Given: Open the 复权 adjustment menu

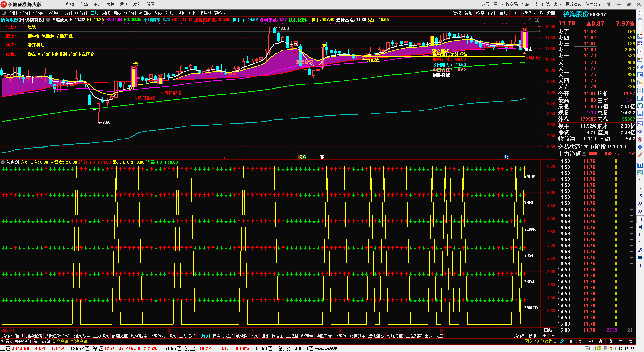Looking at the screenshot, I should click(457, 13).
